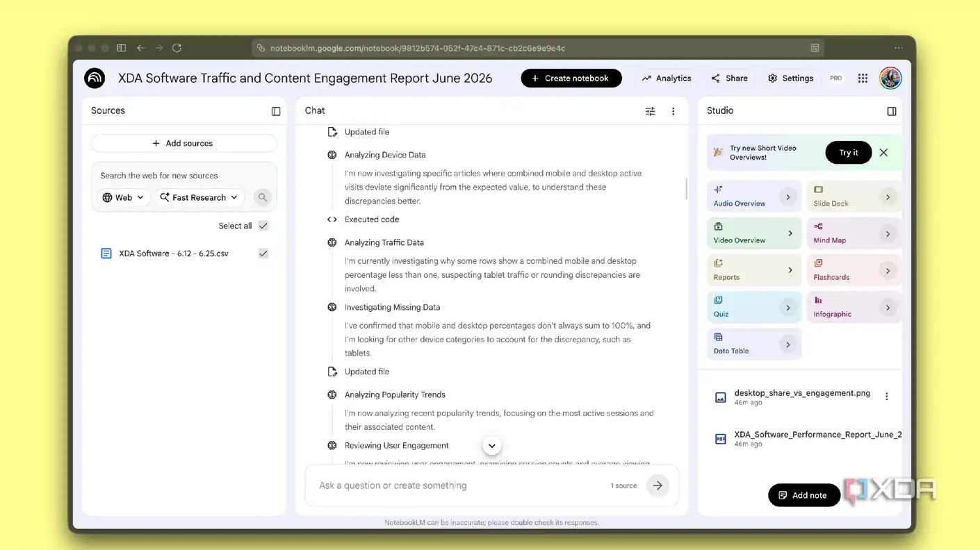Image resolution: width=980 pixels, height=550 pixels.
Task: Expand Data Table options arrow
Action: (x=787, y=344)
